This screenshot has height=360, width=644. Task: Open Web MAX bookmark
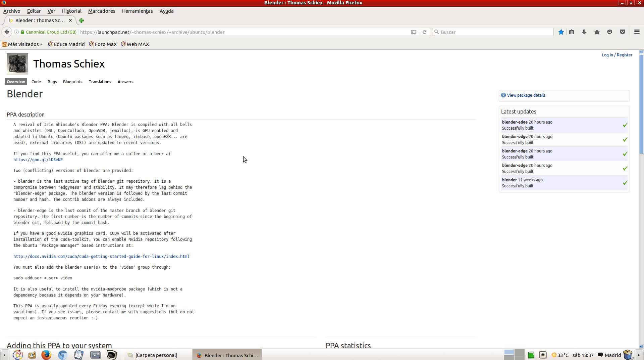(135, 44)
